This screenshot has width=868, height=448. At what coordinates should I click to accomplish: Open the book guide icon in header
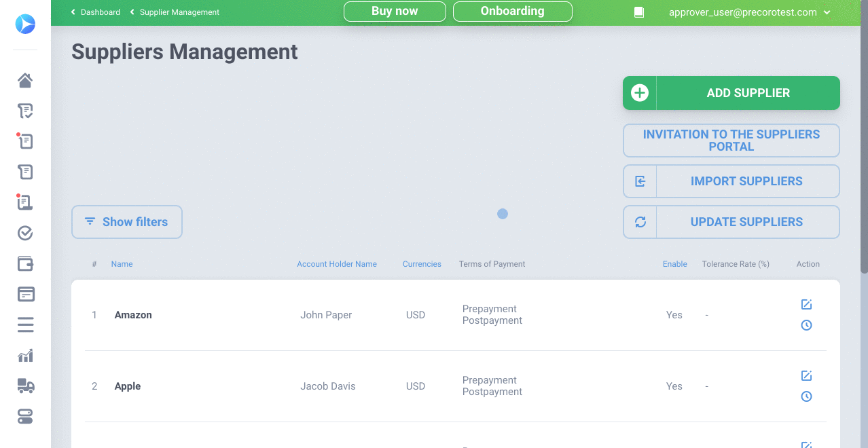(638, 12)
